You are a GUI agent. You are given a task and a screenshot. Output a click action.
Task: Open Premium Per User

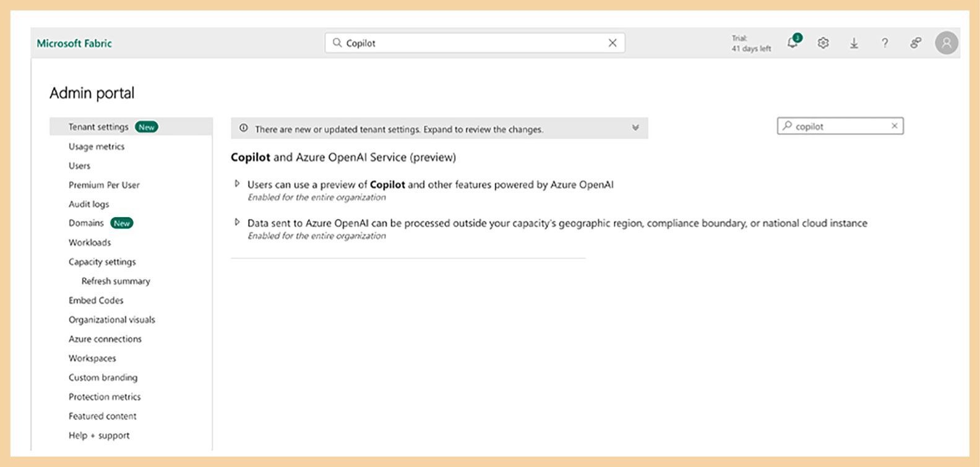[x=104, y=185]
